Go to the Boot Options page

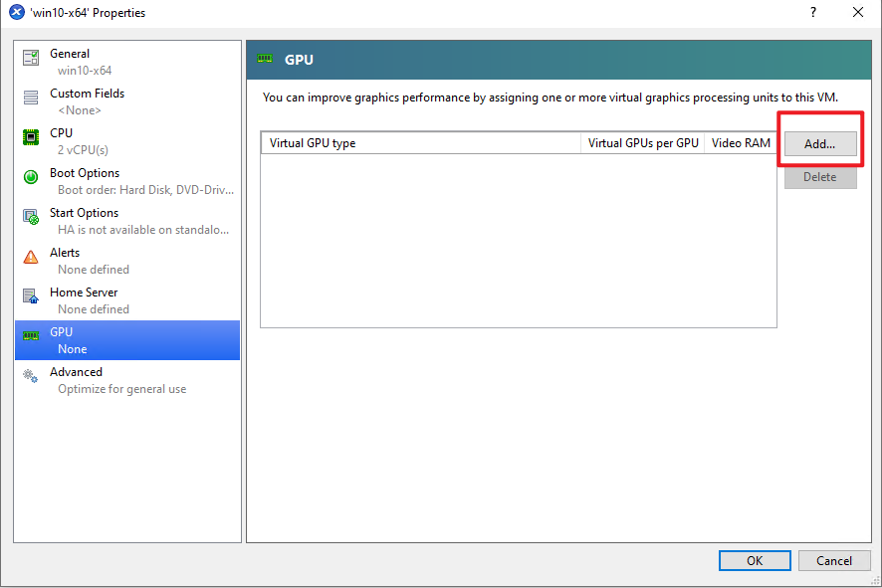tap(127, 181)
